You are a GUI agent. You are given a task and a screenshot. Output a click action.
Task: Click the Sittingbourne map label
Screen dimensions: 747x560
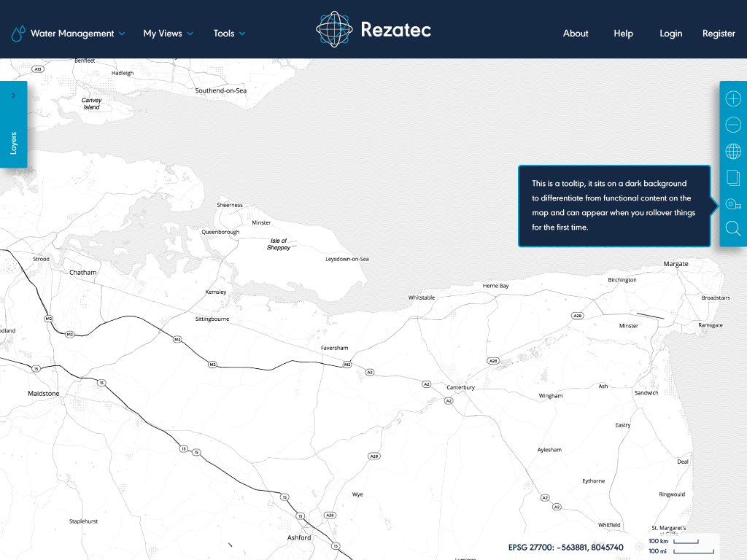click(212, 319)
